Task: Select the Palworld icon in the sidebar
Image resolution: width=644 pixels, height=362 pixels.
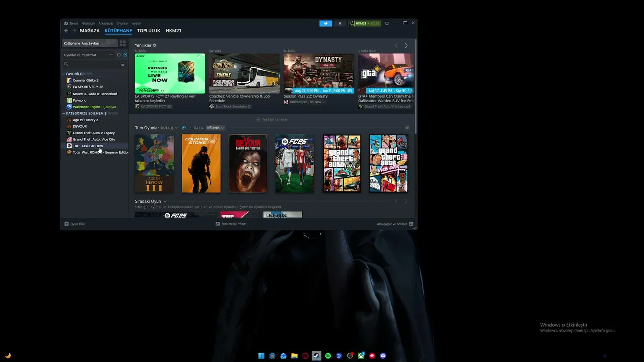Action: (69, 100)
